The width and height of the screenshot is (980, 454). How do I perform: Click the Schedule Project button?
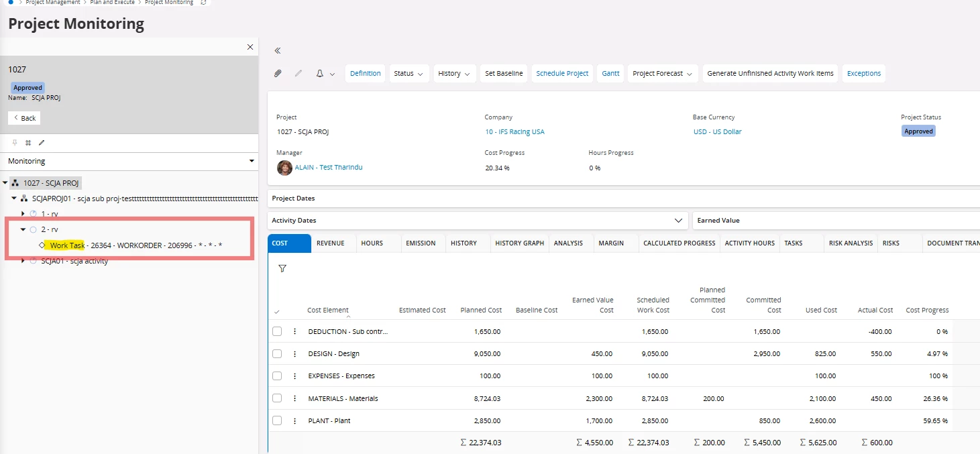[x=562, y=74]
